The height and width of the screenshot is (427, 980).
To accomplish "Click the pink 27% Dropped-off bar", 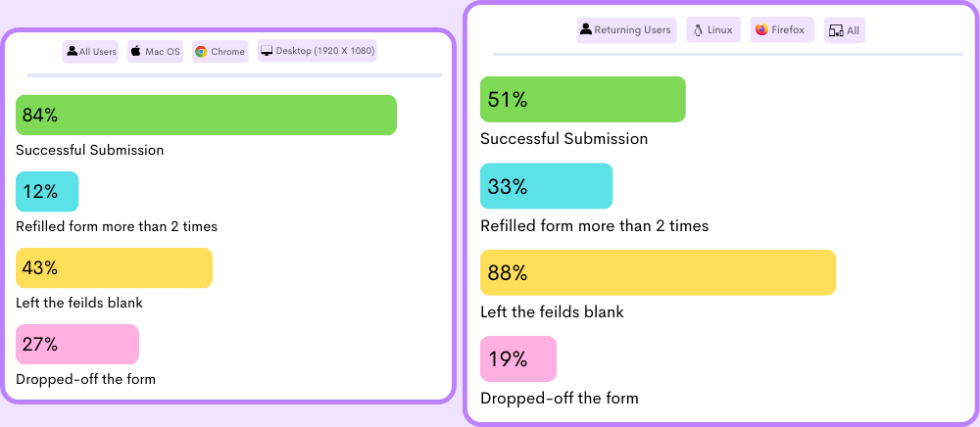I will 77,344.
